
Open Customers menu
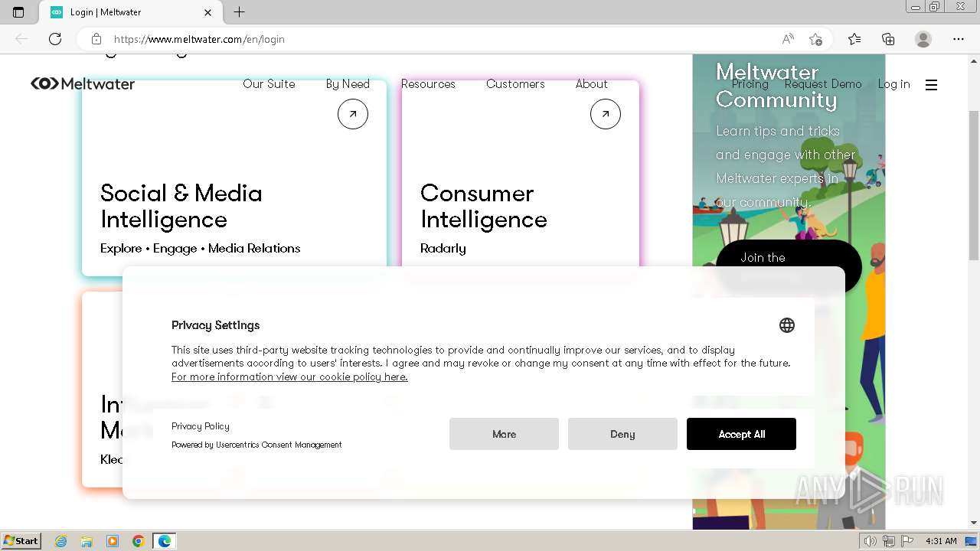(x=515, y=84)
